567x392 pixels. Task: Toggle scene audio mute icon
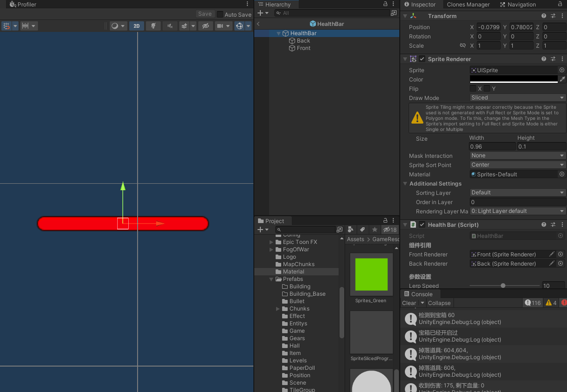pyautogui.click(x=170, y=26)
